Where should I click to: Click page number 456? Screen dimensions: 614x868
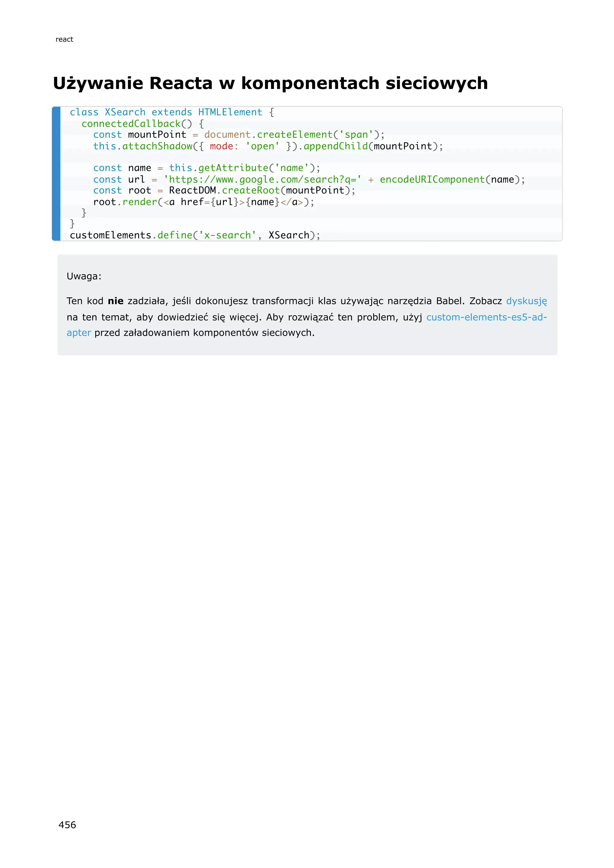click(x=67, y=825)
